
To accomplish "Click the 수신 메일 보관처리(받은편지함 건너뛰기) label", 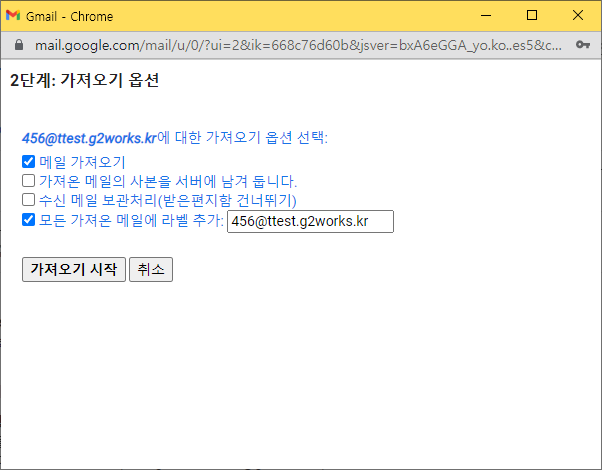I will pyautogui.click(x=168, y=200).
